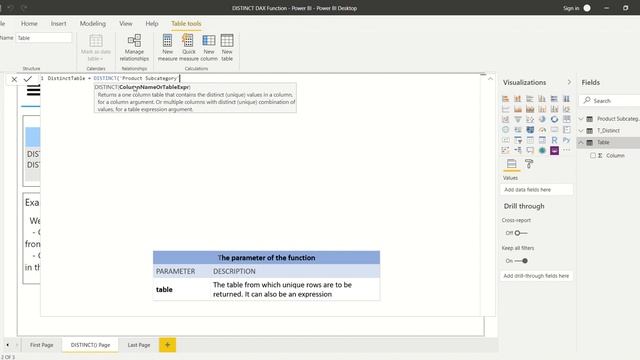
Task: Add a new page with plus button
Action: pyautogui.click(x=167, y=345)
